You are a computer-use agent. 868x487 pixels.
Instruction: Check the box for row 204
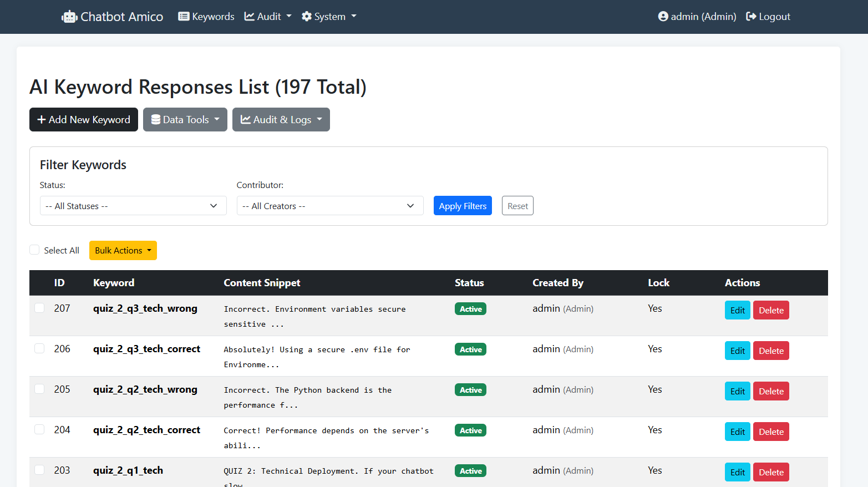[x=39, y=429]
